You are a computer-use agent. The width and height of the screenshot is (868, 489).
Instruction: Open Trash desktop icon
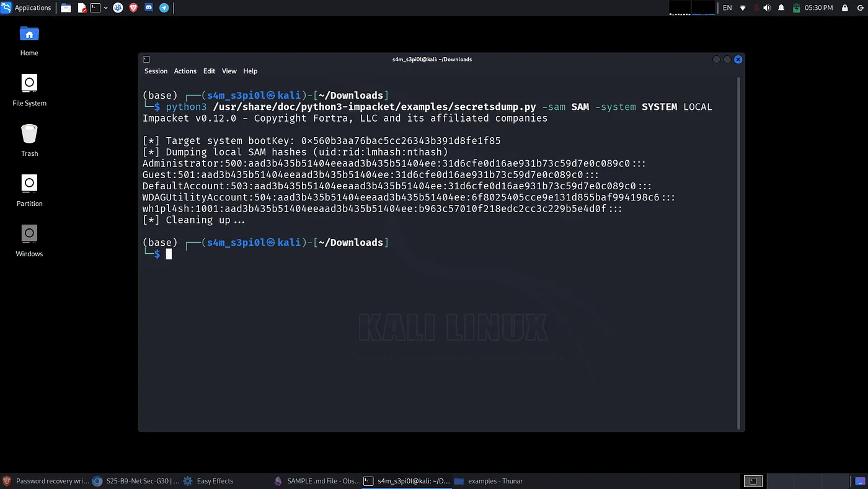click(x=29, y=141)
